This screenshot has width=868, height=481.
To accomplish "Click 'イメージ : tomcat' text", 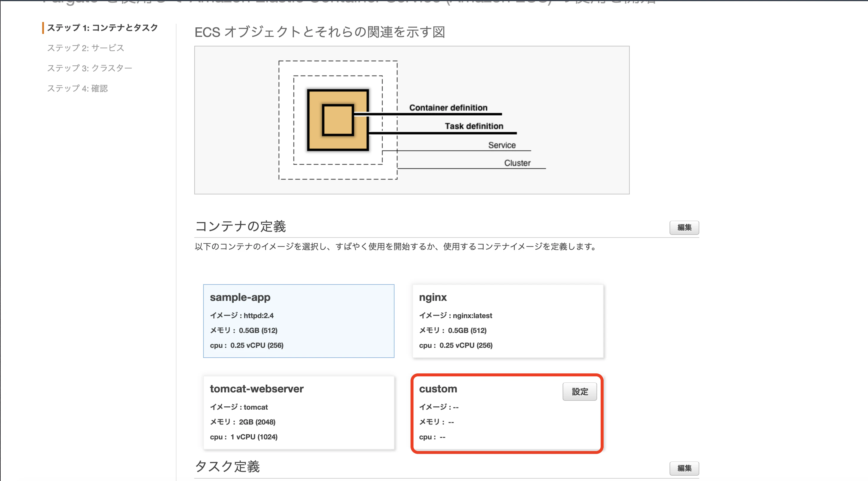I will [239, 407].
